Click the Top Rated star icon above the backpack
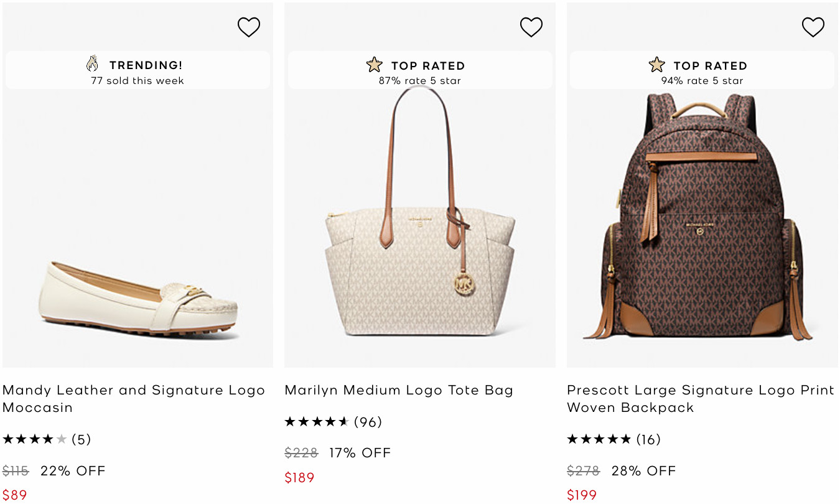Image resolution: width=840 pixels, height=504 pixels. 656,65
